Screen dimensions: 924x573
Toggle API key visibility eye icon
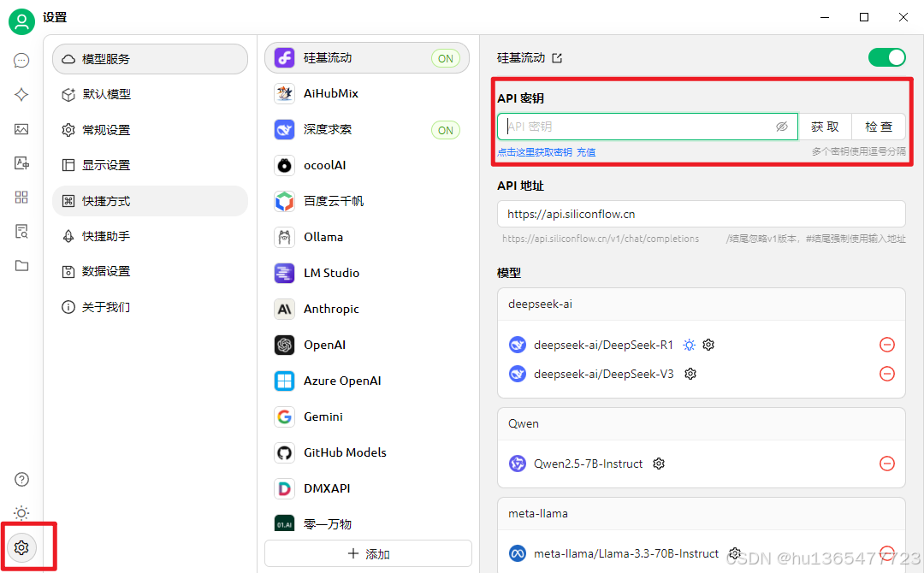pos(781,127)
